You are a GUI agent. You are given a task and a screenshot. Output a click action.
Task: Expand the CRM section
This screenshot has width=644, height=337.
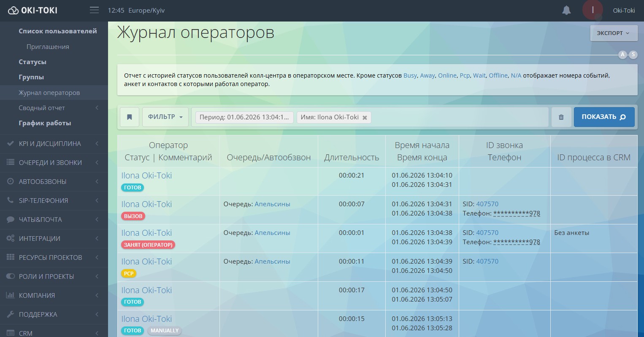click(54, 332)
